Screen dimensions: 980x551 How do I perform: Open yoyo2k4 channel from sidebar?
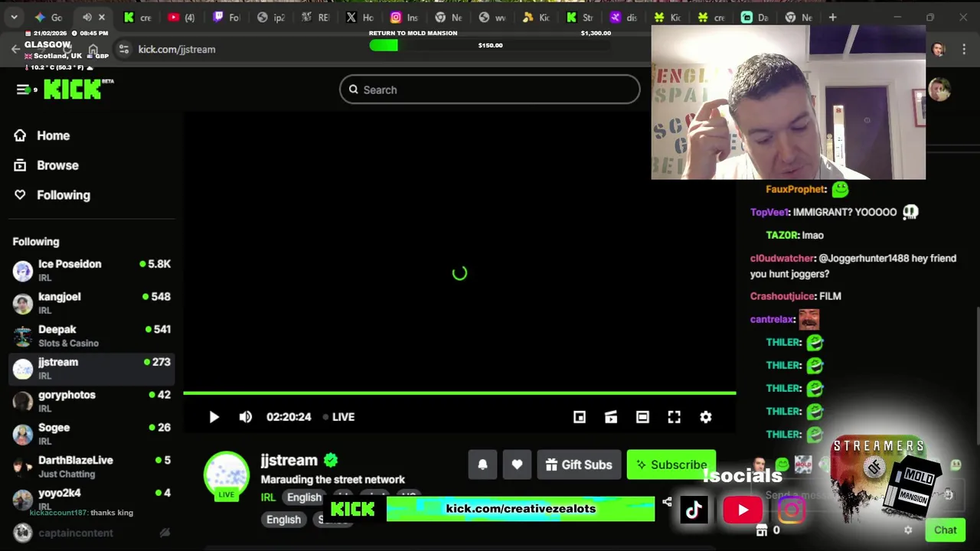pyautogui.click(x=91, y=498)
